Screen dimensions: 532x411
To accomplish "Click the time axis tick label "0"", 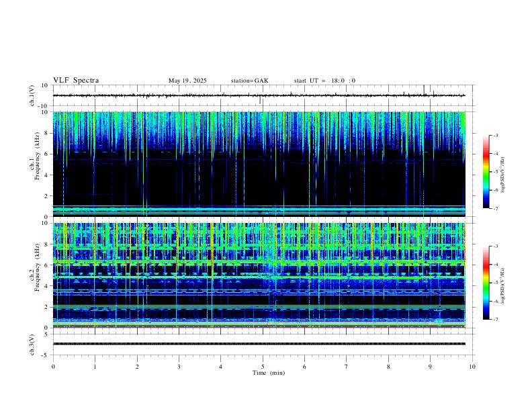I will point(53,367).
